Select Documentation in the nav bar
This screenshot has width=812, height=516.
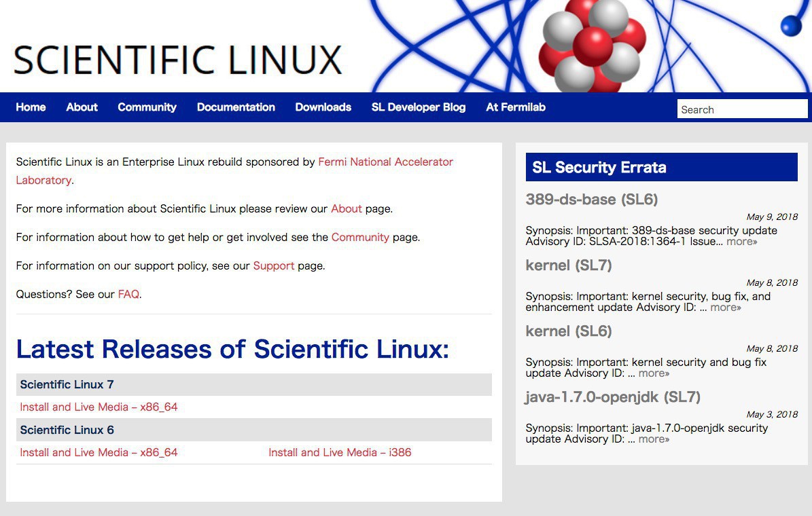(236, 107)
